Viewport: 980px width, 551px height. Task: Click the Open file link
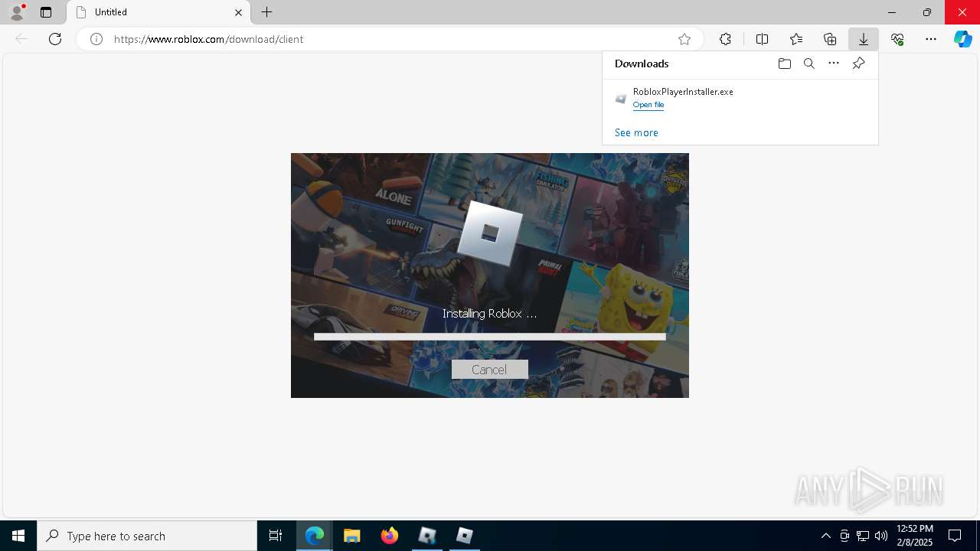click(648, 105)
